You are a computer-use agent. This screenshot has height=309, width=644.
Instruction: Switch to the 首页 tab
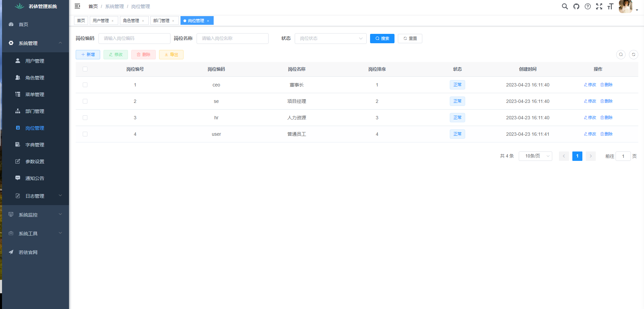(81, 21)
